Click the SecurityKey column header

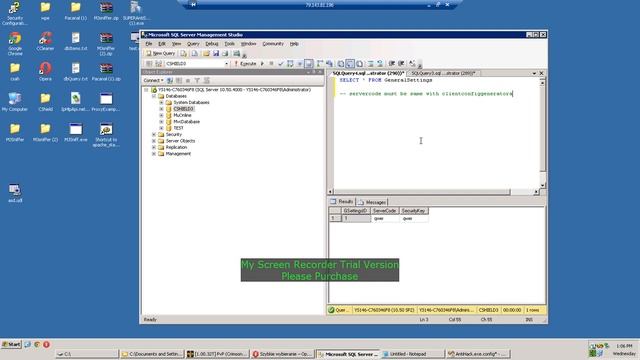click(x=413, y=211)
